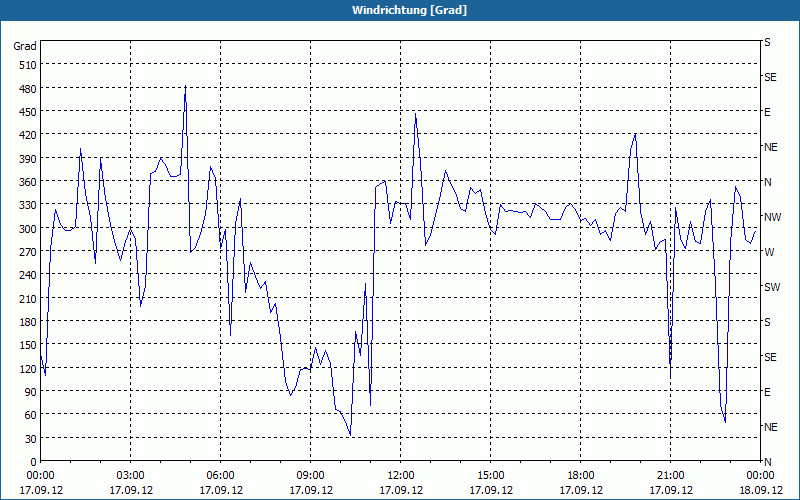This screenshot has height=500, width=800.
Task: Click the 270 y-axis value
Action: 28,252
